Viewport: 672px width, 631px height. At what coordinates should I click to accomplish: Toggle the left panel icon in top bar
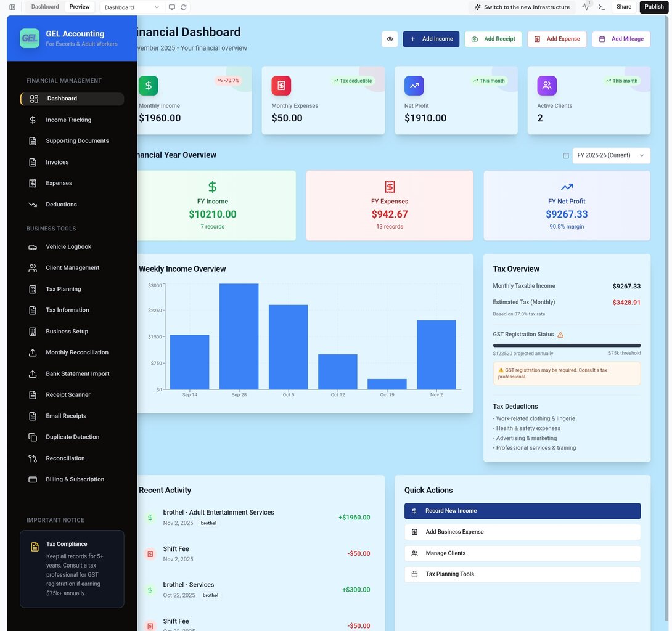12,7
